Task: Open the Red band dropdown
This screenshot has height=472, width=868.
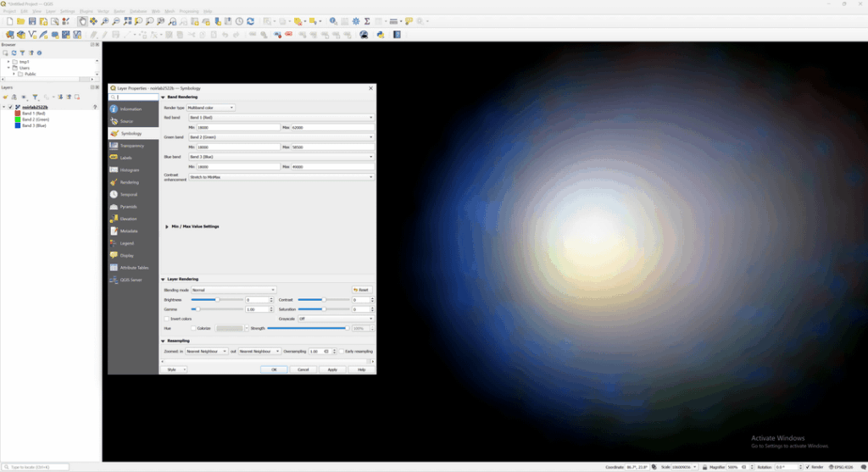Action: tap(281, 118)
